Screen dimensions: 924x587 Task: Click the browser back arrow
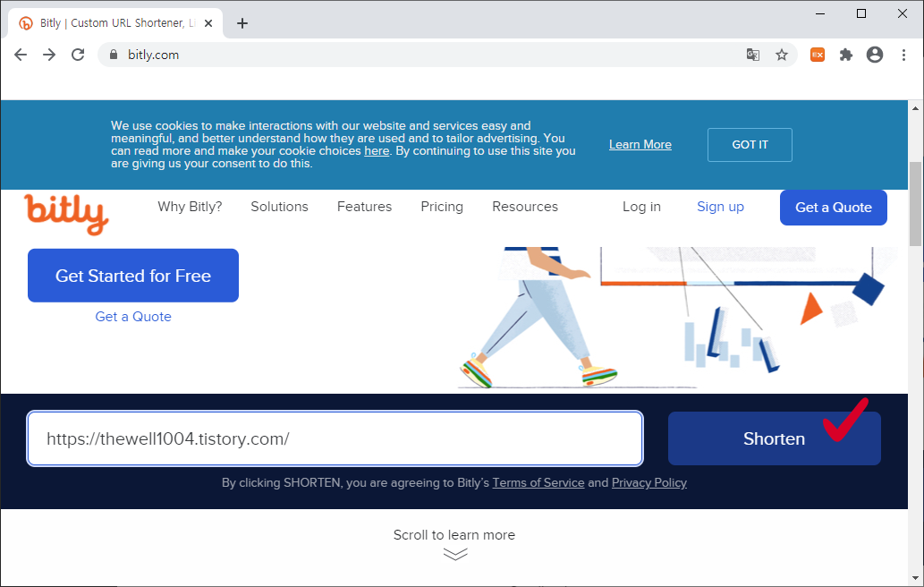tap(21, 55)
